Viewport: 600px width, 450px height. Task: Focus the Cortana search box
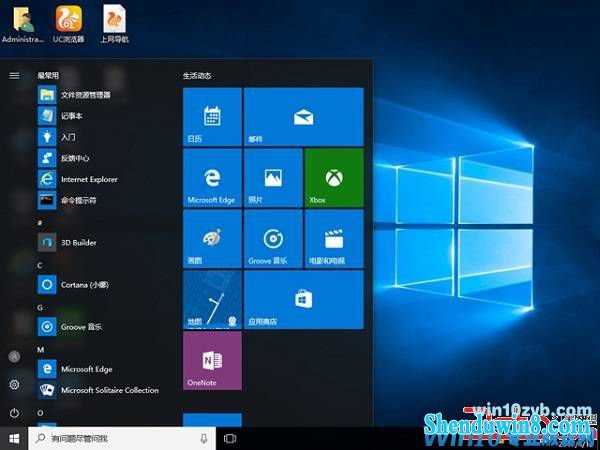pyautogui.click(x=122, y=439)
